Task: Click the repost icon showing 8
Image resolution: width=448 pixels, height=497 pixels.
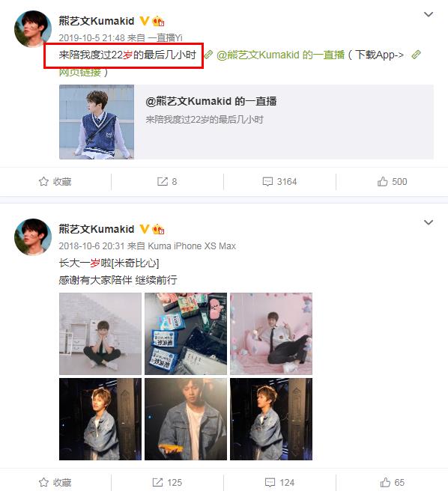Action: pos(162,182)
